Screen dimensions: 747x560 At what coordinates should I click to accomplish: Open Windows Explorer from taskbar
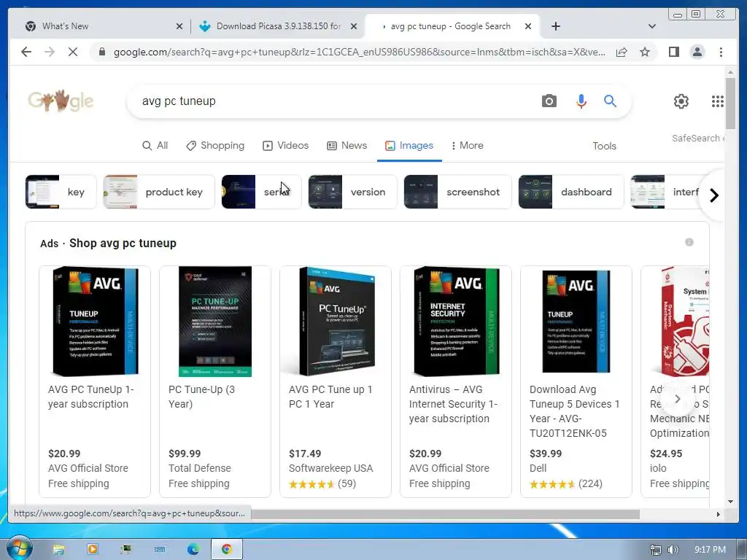click(58, 550)
